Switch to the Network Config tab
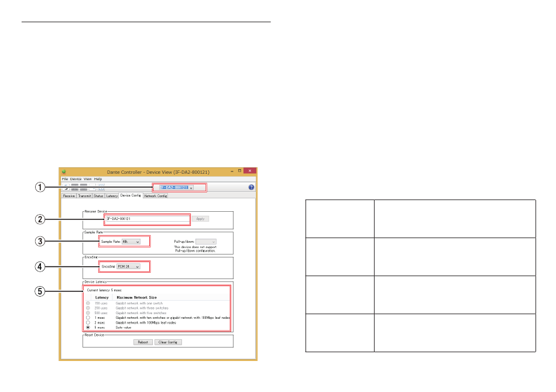 156,196
